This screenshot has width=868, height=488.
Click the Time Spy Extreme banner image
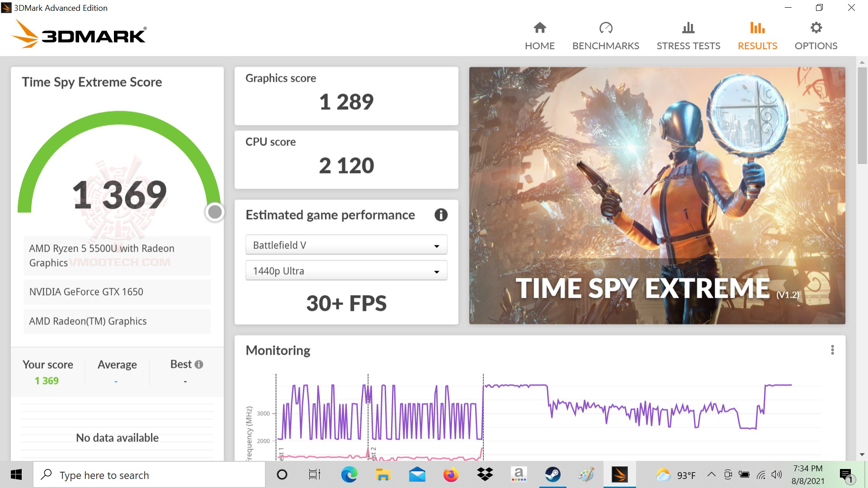pyautogui.click(x=657, y=195)
